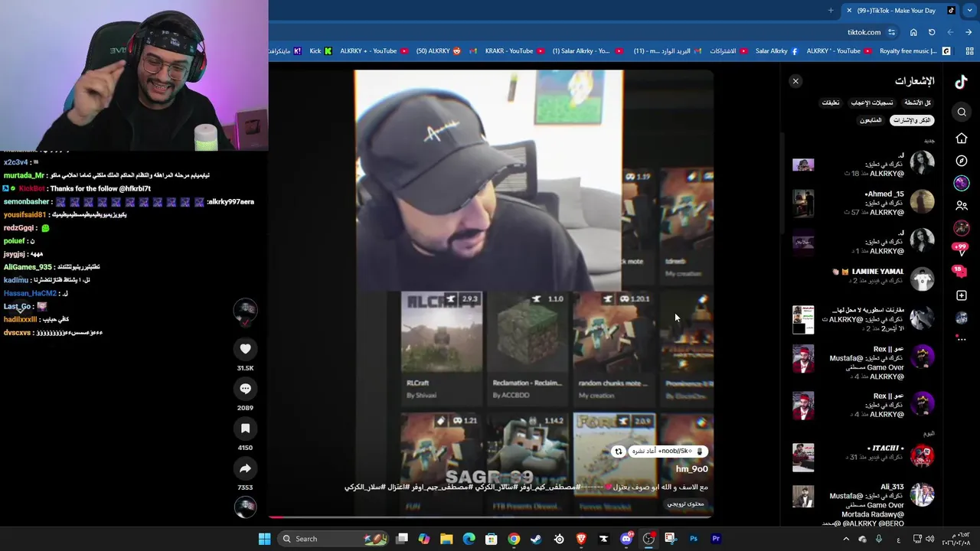Open the site settings icon beside tiktok.com

coord(891,32)
